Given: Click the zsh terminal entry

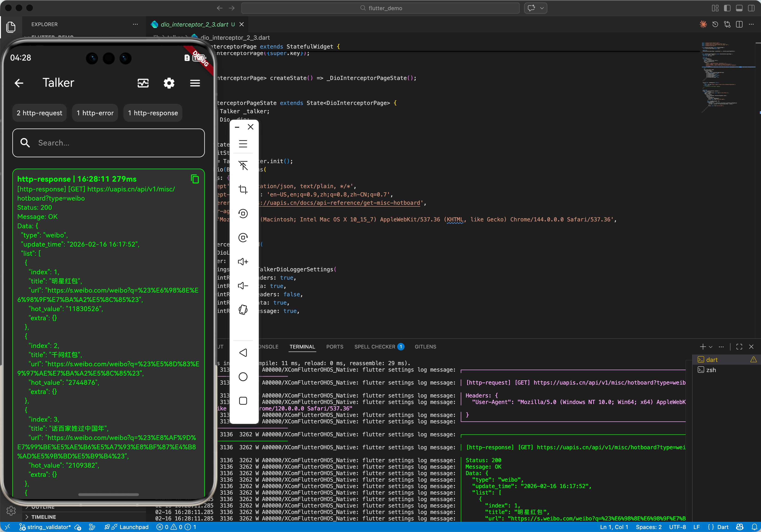Looking at the screenshot, I should (x=711, y=370).
